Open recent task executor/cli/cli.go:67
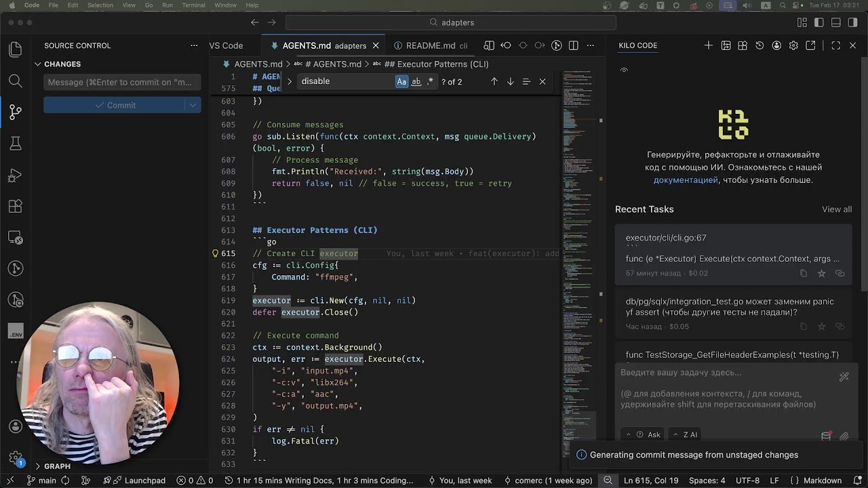 pos(733,255)
